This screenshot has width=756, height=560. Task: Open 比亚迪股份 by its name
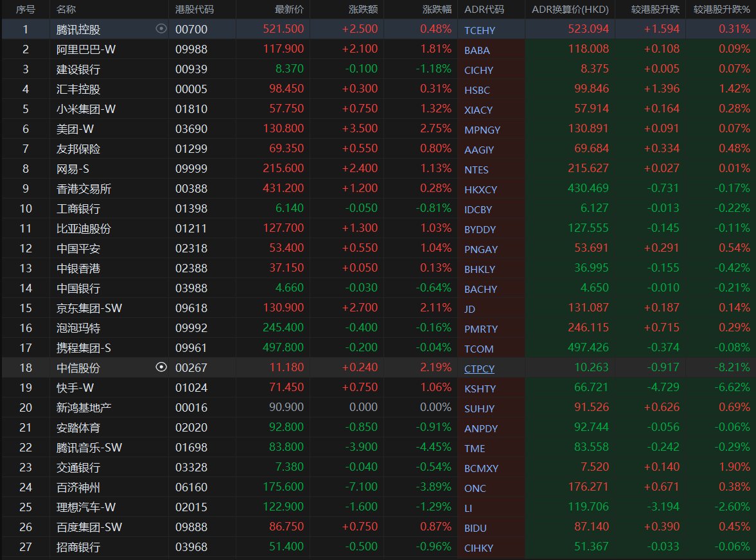pos(84,228)
